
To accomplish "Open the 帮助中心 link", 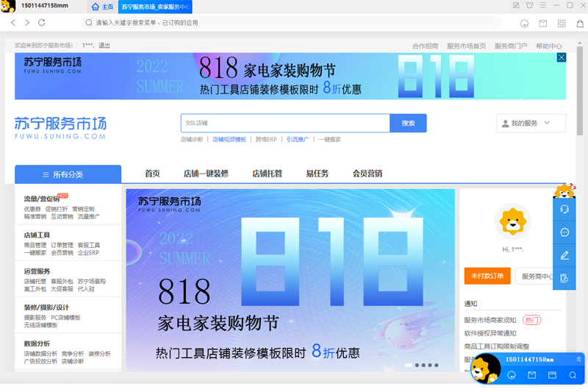I will pos(548,46).
